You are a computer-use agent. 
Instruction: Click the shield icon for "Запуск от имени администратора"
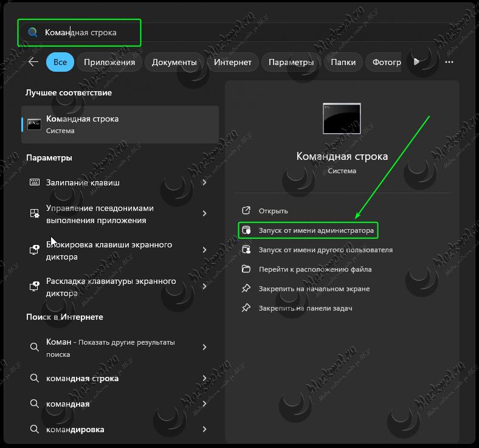(x=246, y=230)
